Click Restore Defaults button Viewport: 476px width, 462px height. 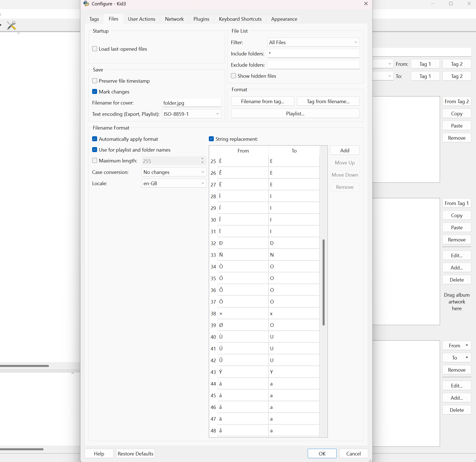point(136,453)
